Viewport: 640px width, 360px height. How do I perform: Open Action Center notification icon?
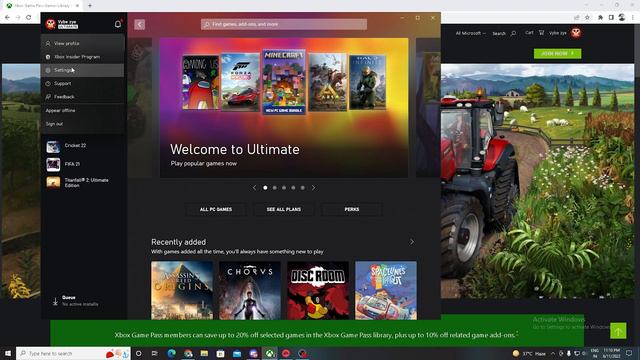pyautogui.click(x=629, y=353)
